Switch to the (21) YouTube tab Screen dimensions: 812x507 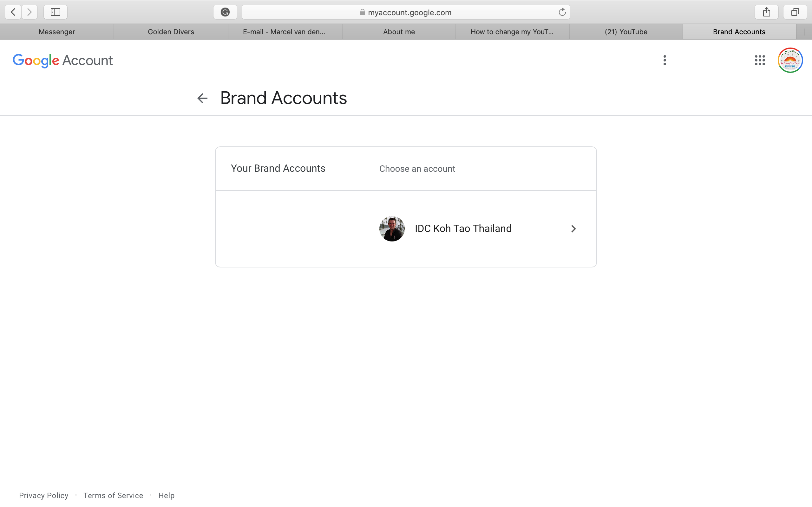point(626,32)
